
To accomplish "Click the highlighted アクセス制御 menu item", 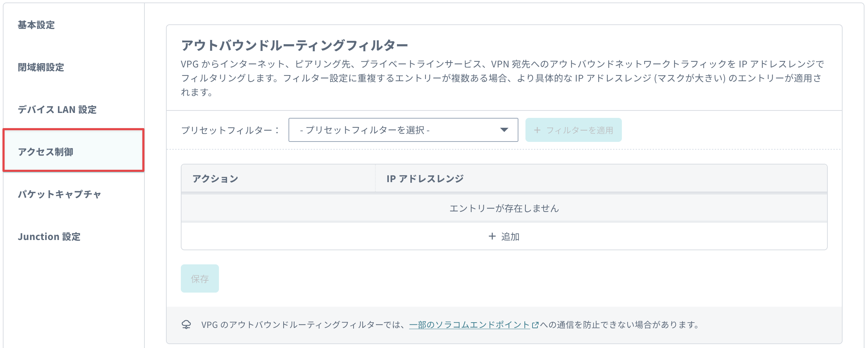I will click(x=46, y=152).
